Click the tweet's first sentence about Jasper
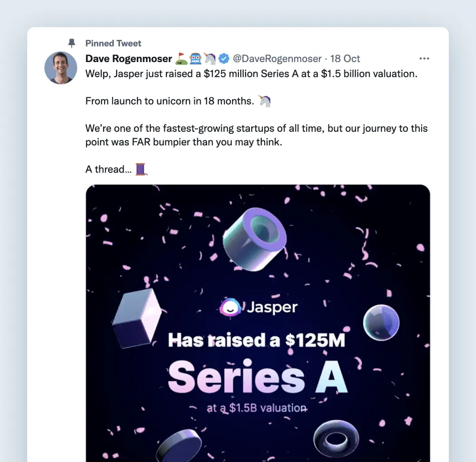 point(251,73)
